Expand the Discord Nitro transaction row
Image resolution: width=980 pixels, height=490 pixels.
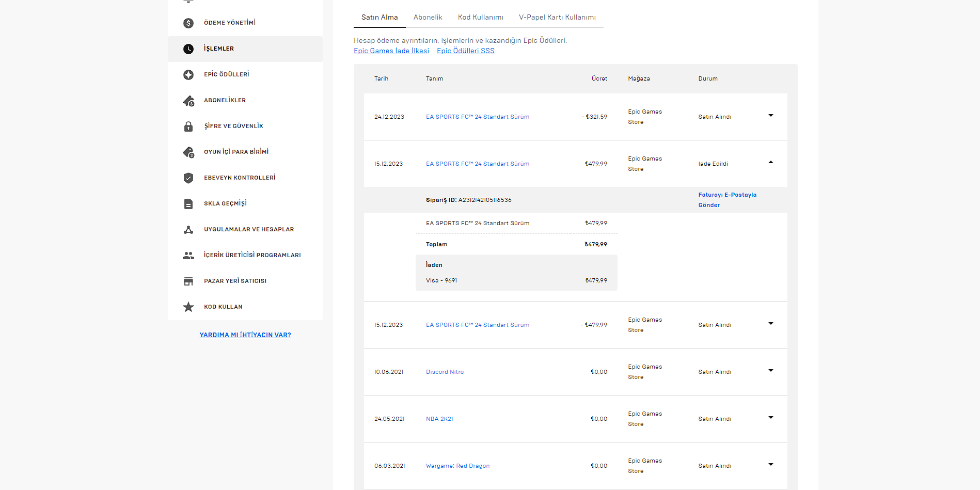770,371
